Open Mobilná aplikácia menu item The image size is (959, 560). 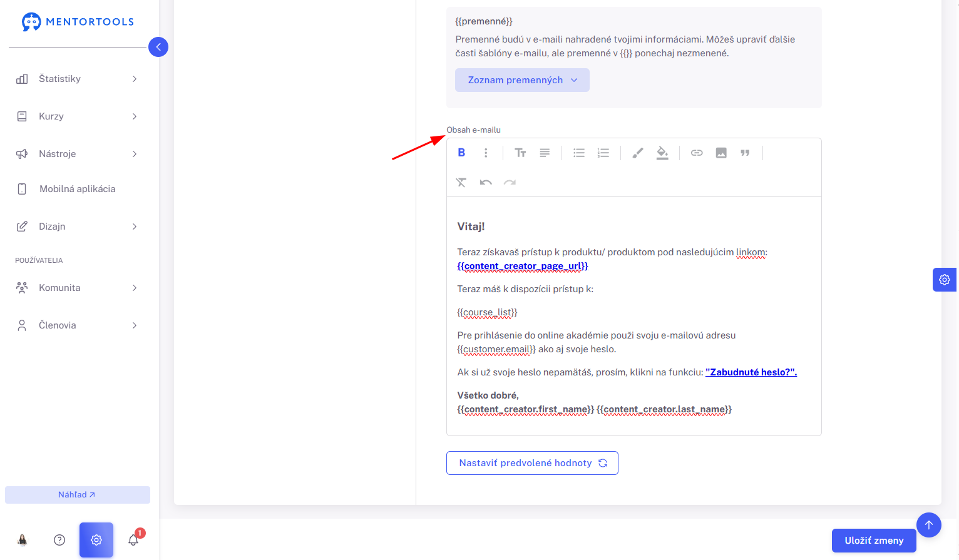[x=77, y=189]
